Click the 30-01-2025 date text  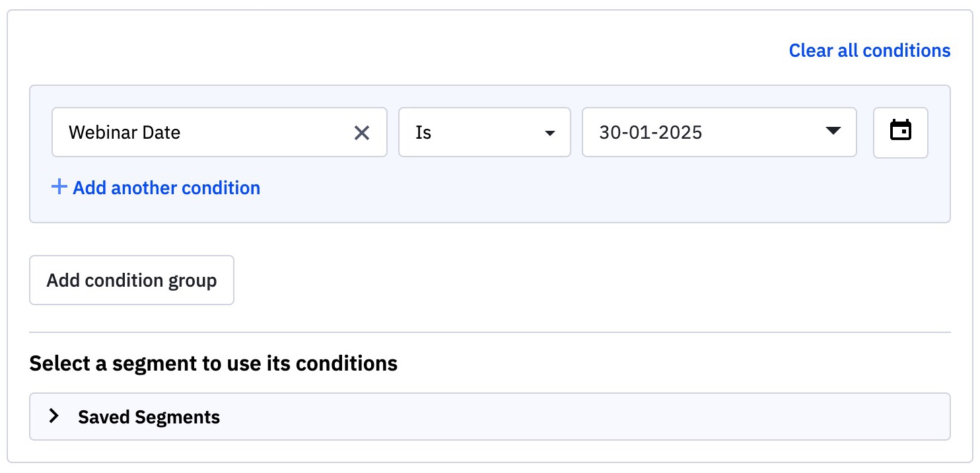pyautogui.click(x=650, y=133)
